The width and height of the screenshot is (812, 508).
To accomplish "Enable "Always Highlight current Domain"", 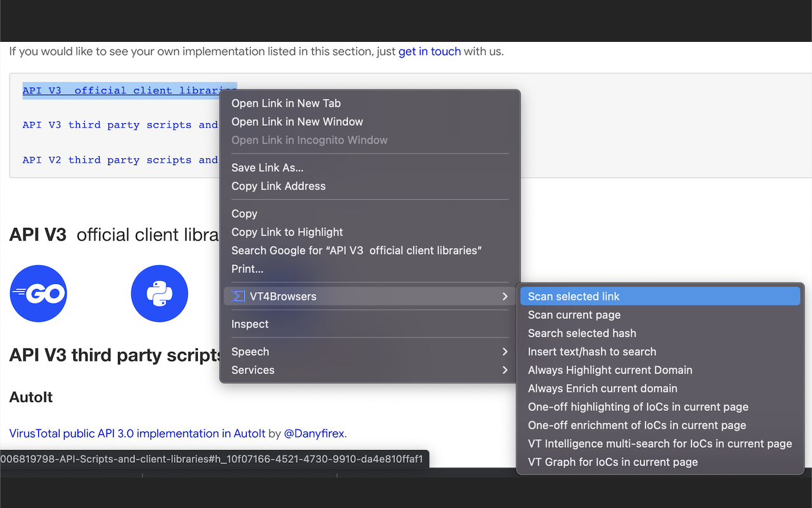I will click(x=610, y=370).
